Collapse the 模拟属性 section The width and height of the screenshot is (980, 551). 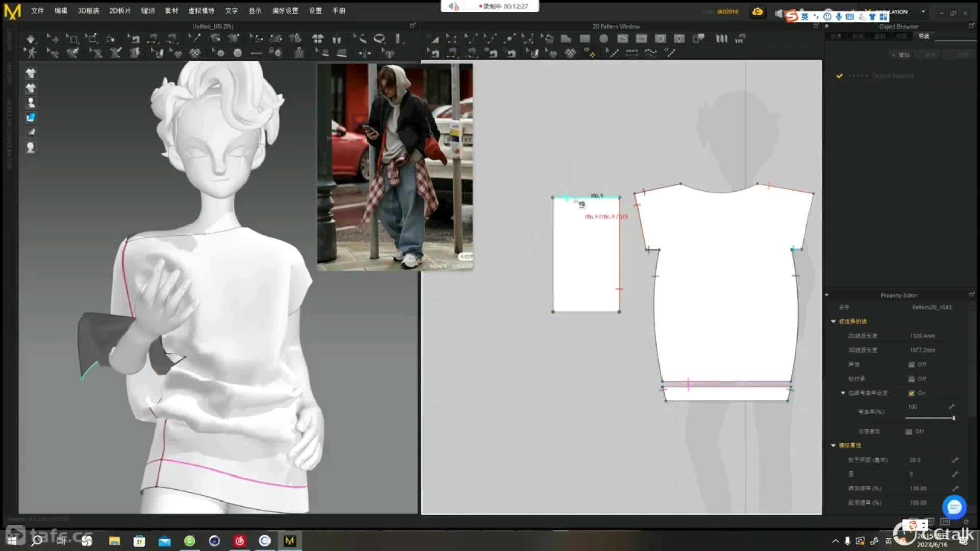click(834, 445)
